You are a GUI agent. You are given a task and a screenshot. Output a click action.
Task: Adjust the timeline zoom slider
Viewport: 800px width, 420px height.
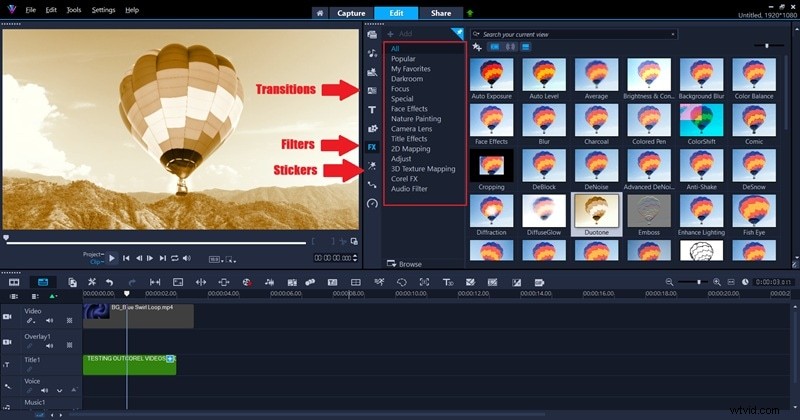click(x=699, y=282)
